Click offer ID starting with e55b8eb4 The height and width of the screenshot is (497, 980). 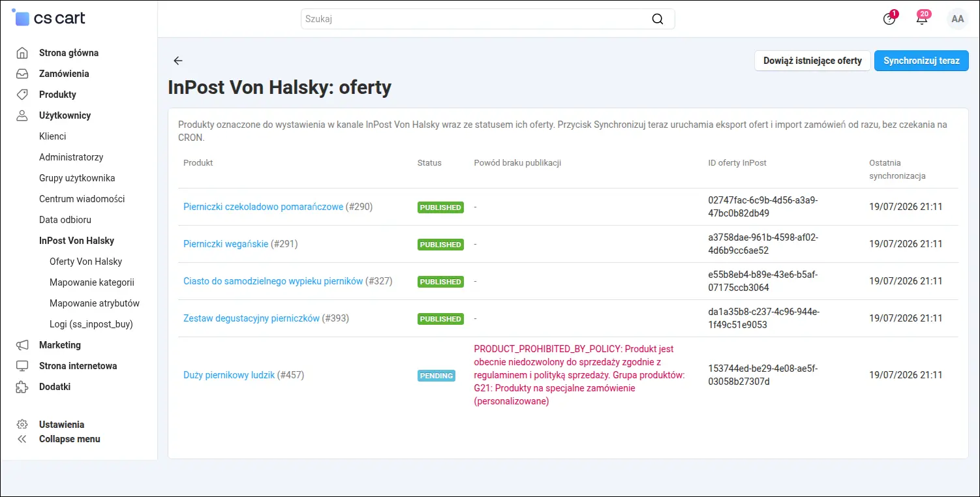763,281
